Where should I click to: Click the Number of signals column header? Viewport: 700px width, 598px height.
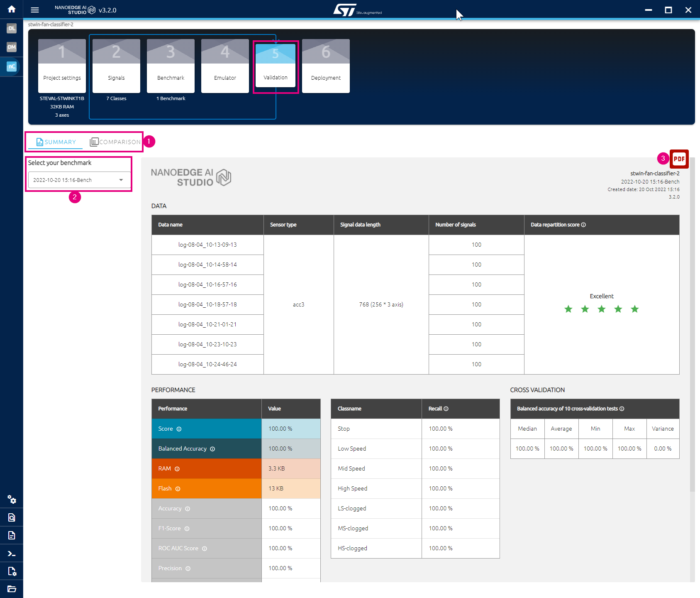[x=476, y=225]
